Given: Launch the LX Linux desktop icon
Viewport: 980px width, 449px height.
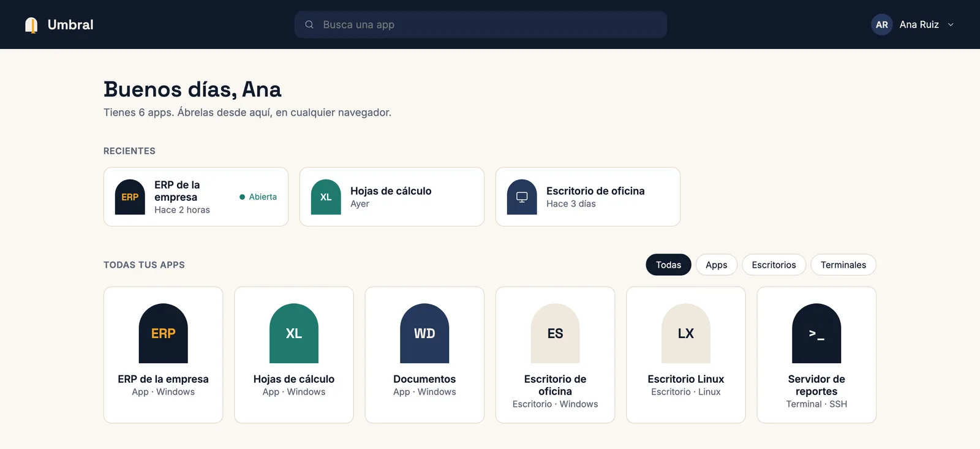Looking at the screenshot, I should tap(686, 333).
